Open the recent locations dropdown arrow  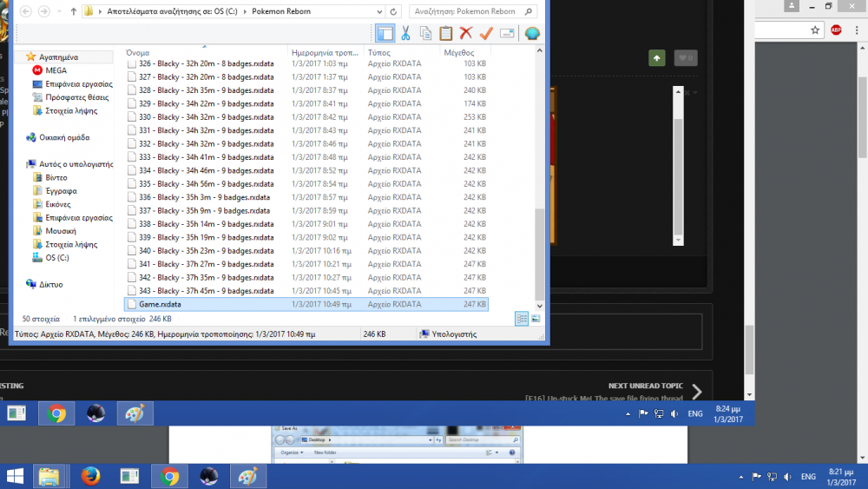[58, 12]
